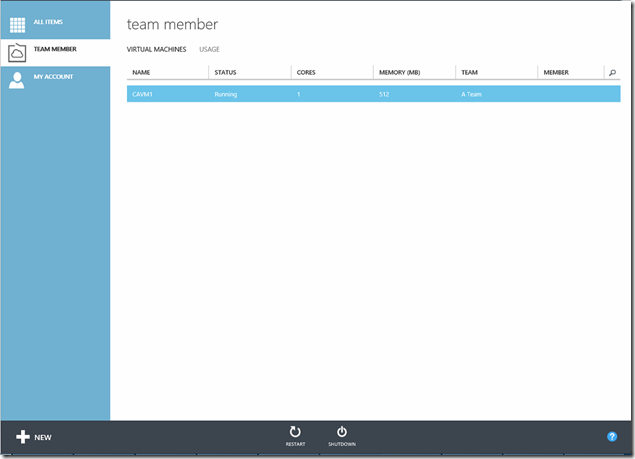The width and height of the screenshot is (635, 459).
Task: Open the Team Member cloud icon
Action: click(x=17, y=52)
